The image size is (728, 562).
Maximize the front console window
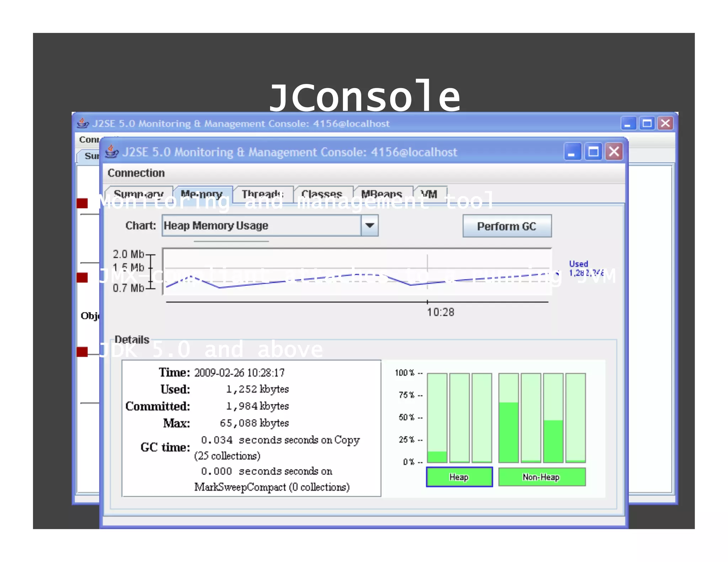(593, 152)
